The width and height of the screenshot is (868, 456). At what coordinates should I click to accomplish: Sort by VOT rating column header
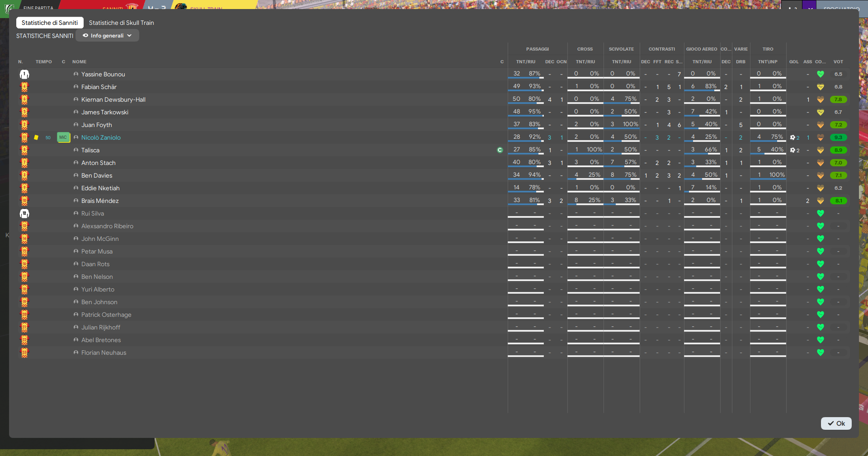pyautogui.click(x=838, y=62)
